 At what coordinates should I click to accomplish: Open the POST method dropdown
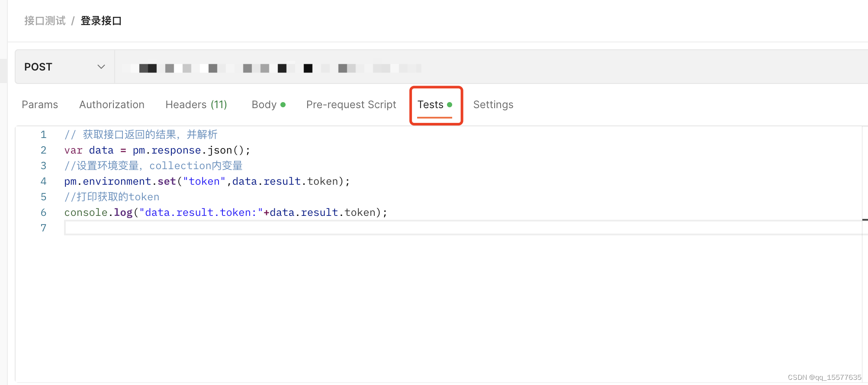point(65,67)
